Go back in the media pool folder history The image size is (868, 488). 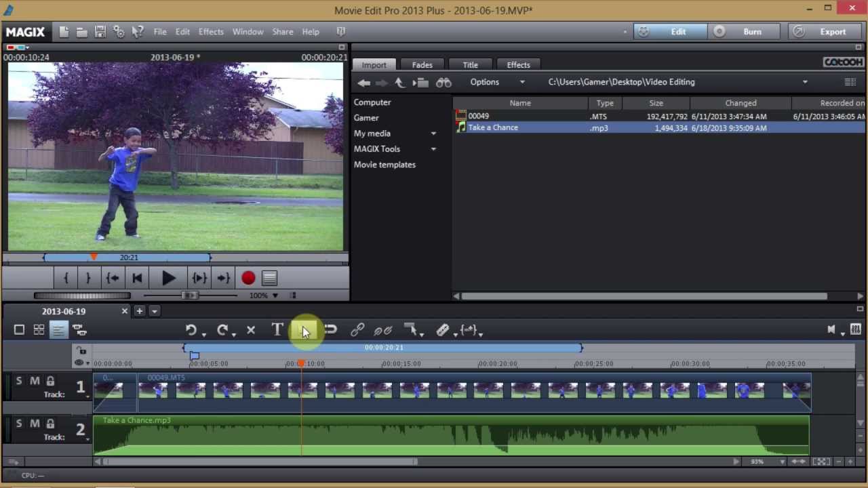coord(364,83)
